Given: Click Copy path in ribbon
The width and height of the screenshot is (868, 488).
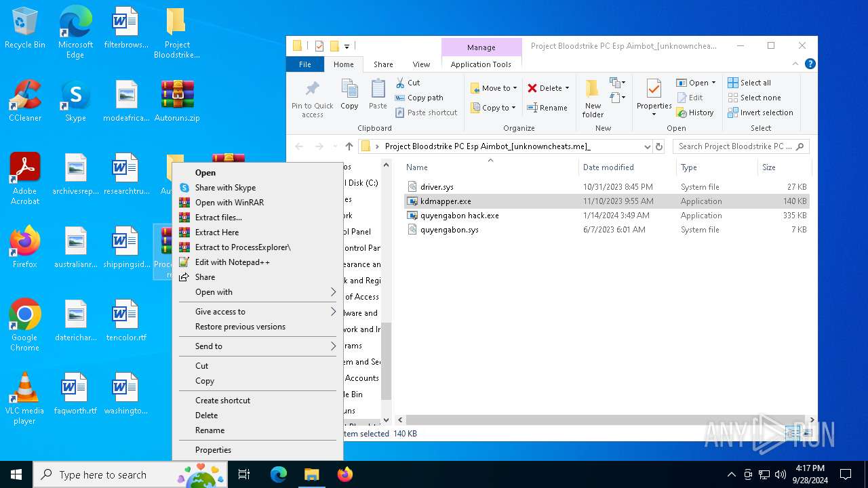Looking at the screenshot, I should tap(419, 98).
